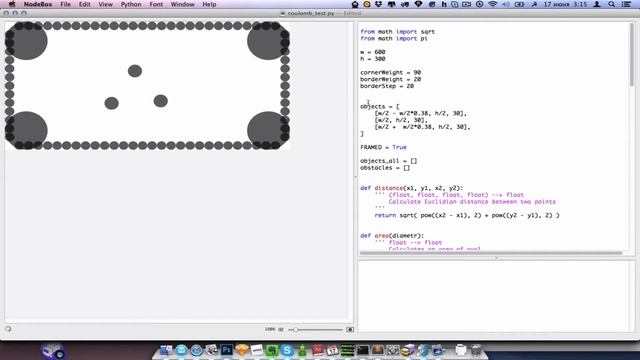640x360 pixels.
Task: Click the Wi-Fi status icon
Action: coord(493,4)
